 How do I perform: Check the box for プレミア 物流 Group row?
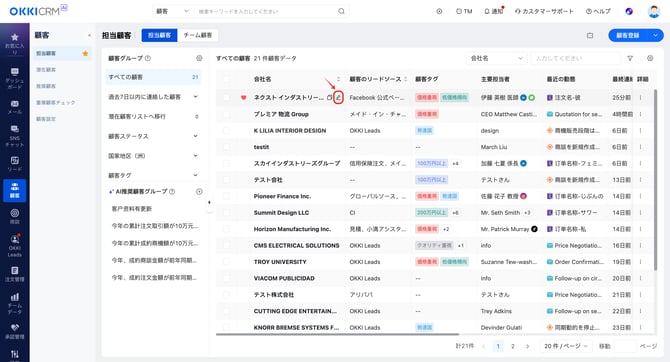pos(226,114)
